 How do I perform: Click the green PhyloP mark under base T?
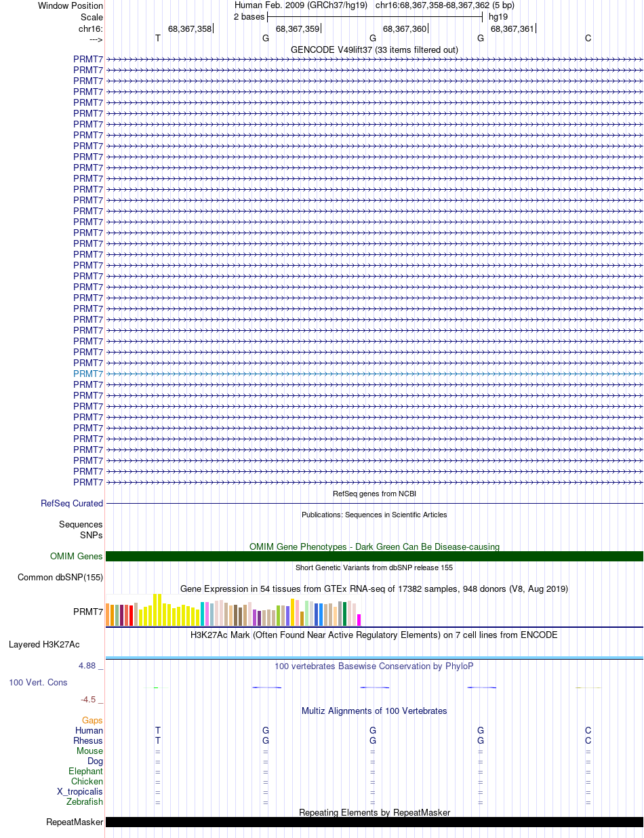coord(157,687)
